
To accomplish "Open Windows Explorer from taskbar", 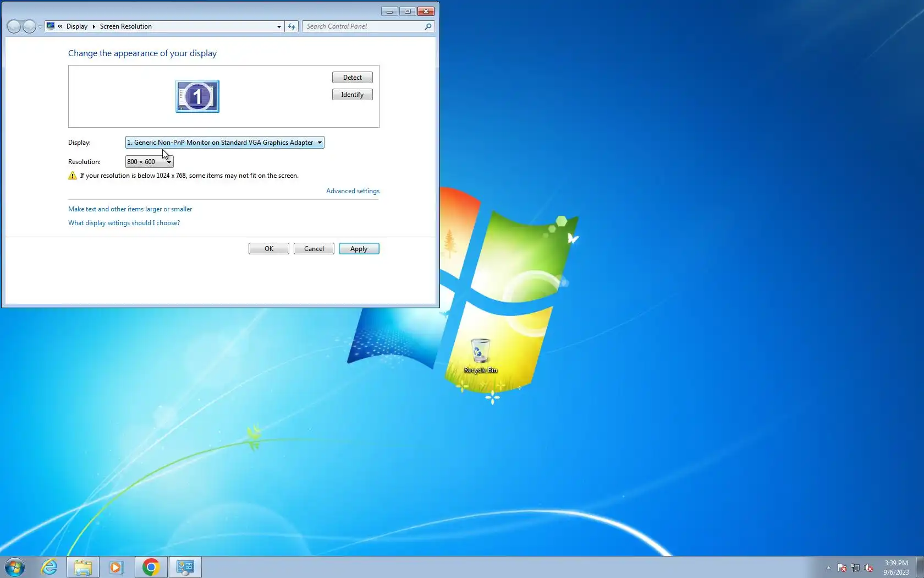I will (x=83, y=567).
